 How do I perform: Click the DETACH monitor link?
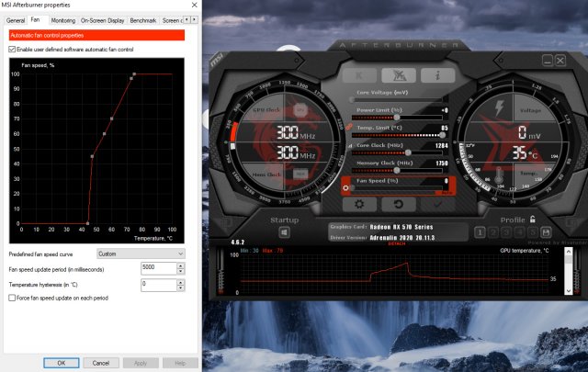[x=396, y=243]
